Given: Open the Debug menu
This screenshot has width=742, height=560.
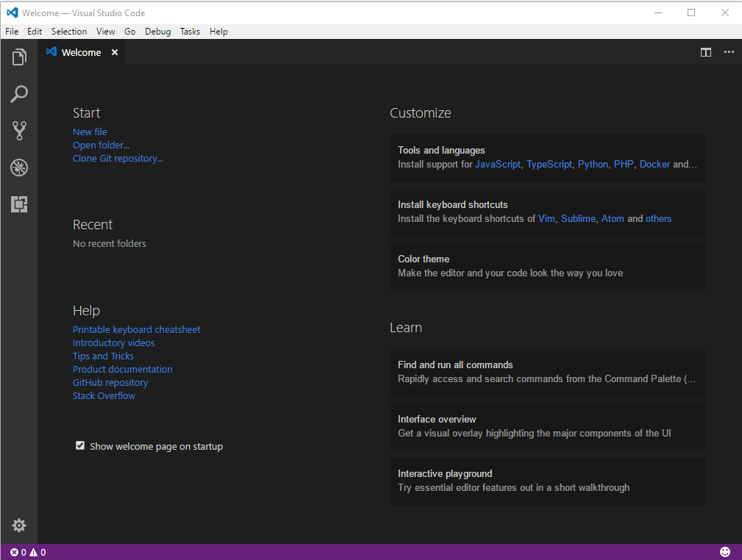Looking at the screenshot, I should tap(157, 31).
